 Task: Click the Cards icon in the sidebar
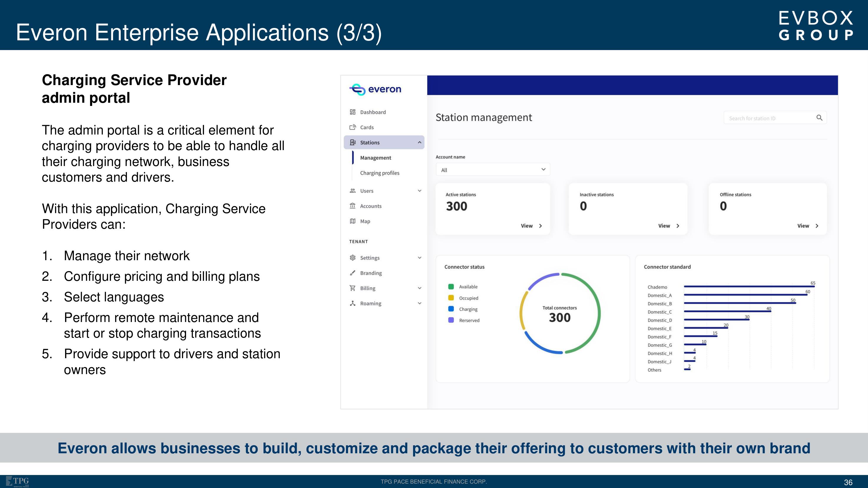[x=352, y=127]
